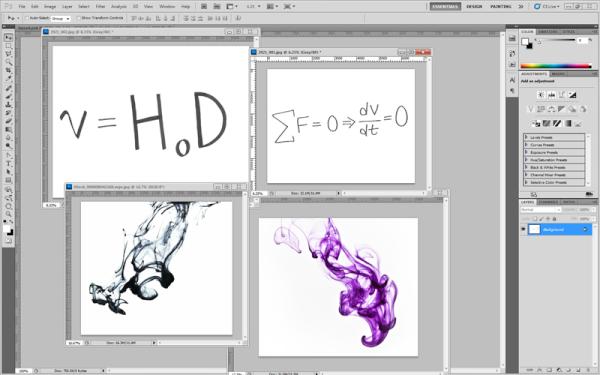Select the Spot Healing Brush tool
600x375 pixels.
coord(8,88)
